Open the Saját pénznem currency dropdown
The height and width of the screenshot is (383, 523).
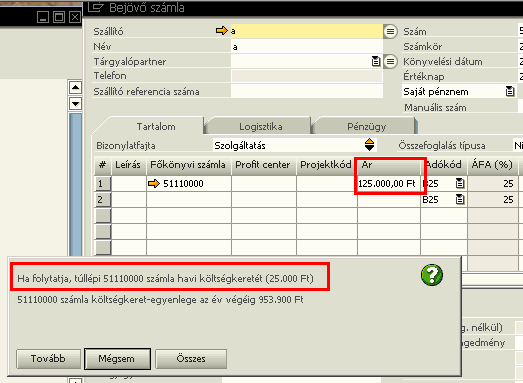click(510, 91)
